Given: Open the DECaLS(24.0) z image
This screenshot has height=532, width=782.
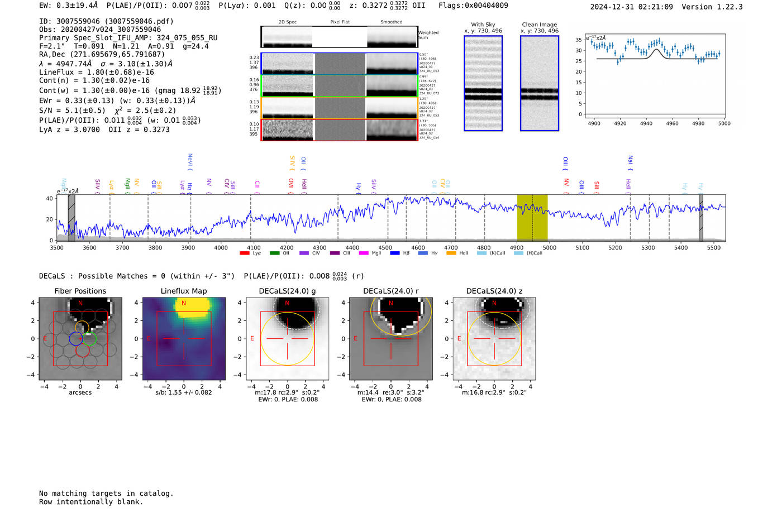Looking at the screenshot, I should tap(494, 338).
